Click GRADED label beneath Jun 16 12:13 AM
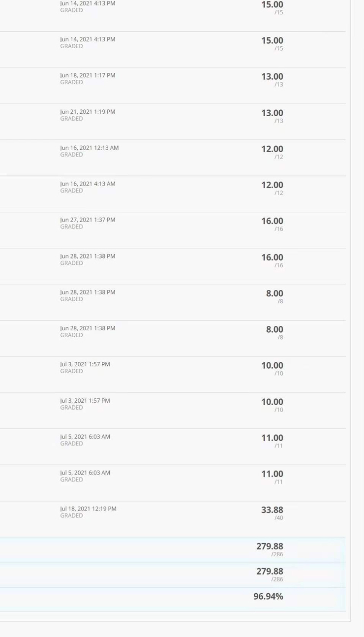The height and width of the screenshot is (637, 364). pos(71,155)
